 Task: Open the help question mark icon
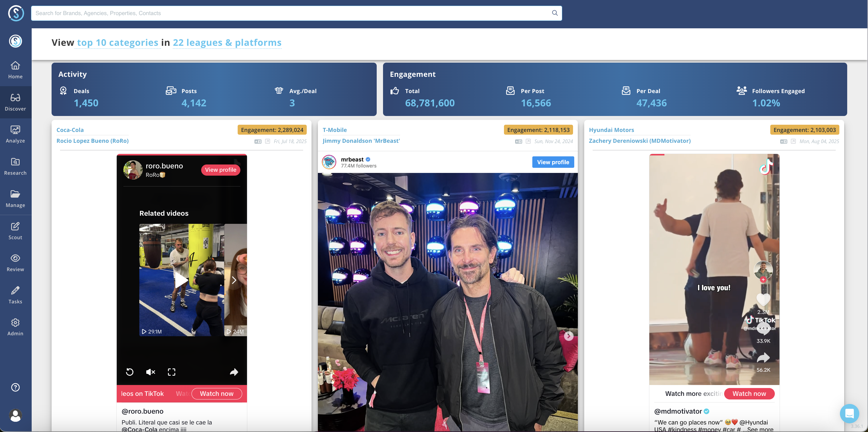pos(15,387)
